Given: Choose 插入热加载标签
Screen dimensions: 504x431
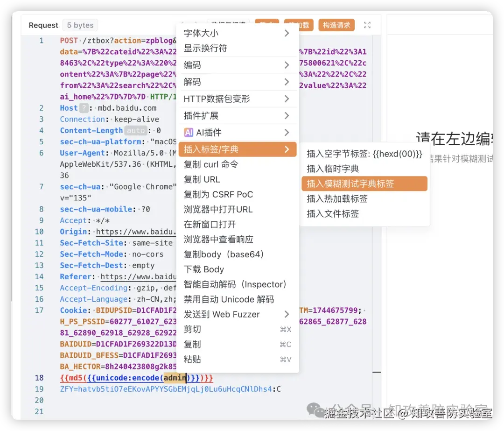Looking at the screenshot, I should (x=364, y=199).
